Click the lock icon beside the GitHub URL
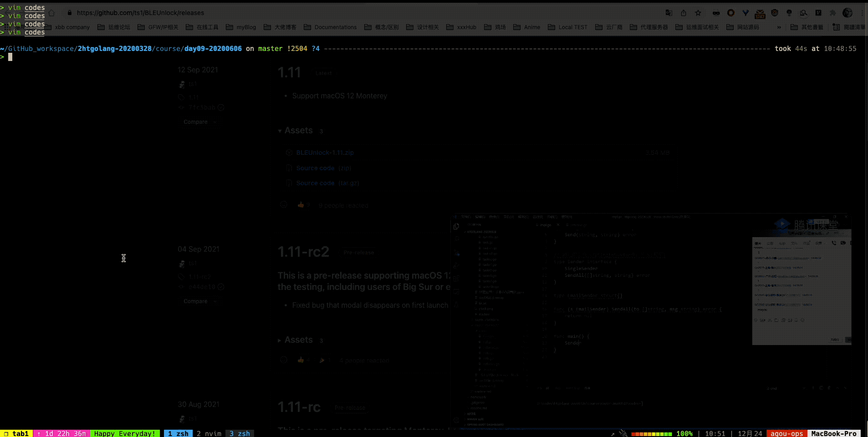 coord(70,13)
